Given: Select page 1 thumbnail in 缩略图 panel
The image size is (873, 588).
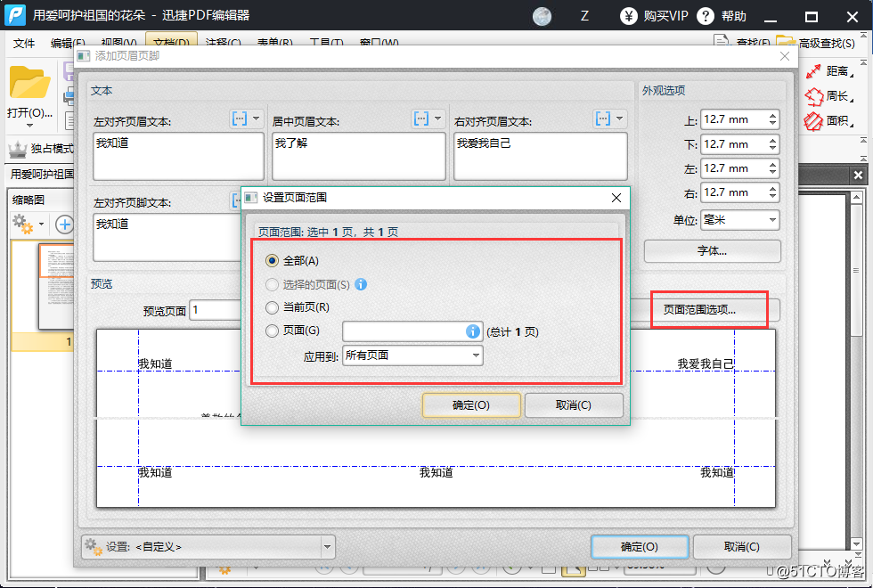Looking at the screenshot, I should tap(55, 287).
